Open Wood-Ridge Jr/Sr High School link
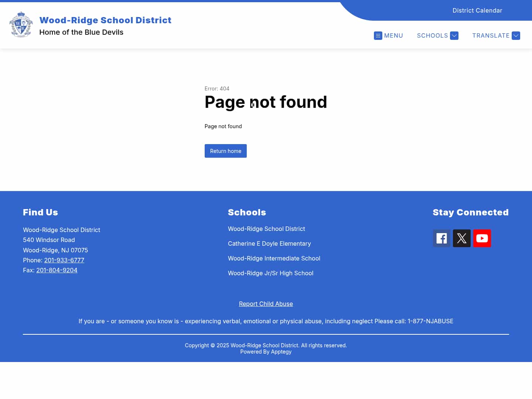Screen dimensions: 532x399 tap(270, 273)
